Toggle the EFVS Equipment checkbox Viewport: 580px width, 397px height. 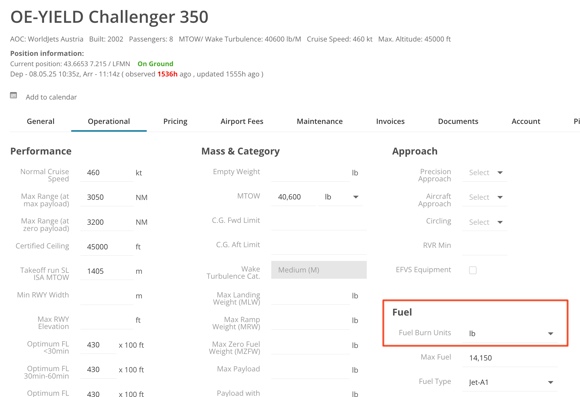(473, 270)
